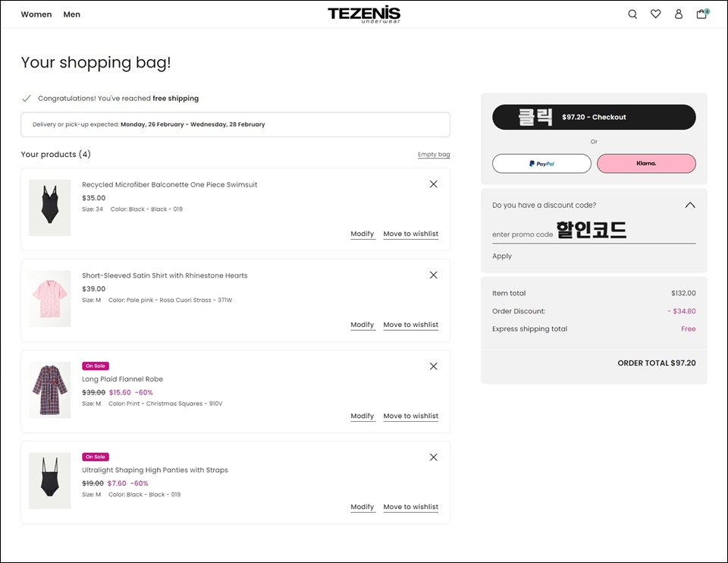The width and height of the screenshot is (728, 563).
Task: Open the black swimsuit product thumbnail
Action: click(x=50, y=208)
